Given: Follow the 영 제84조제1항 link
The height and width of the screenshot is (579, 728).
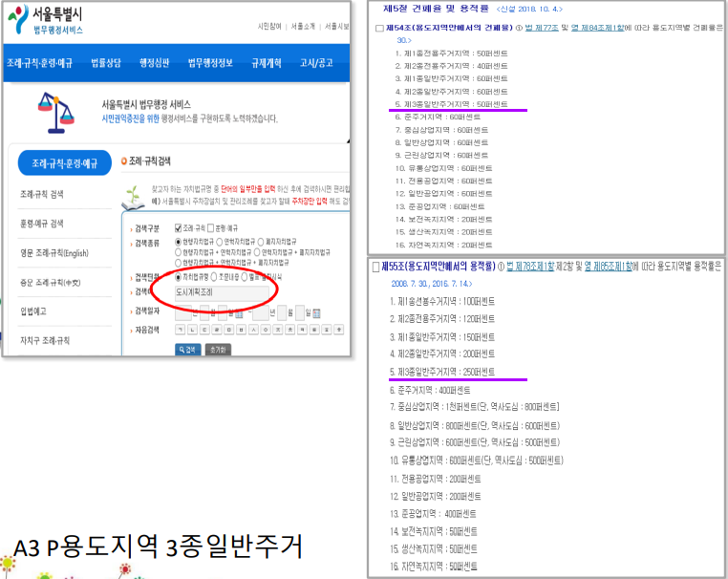Looking at the screenshot, I should pos(597,28).
